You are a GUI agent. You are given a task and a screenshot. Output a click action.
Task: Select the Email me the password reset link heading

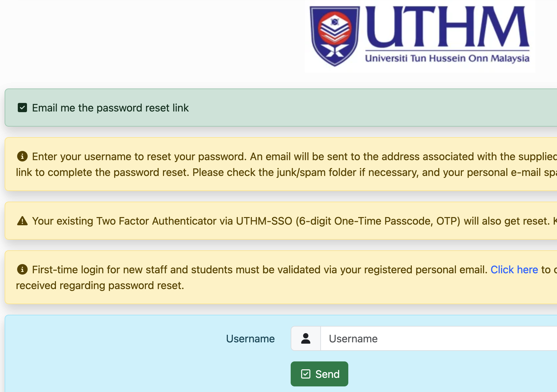(x=110, y=108)
